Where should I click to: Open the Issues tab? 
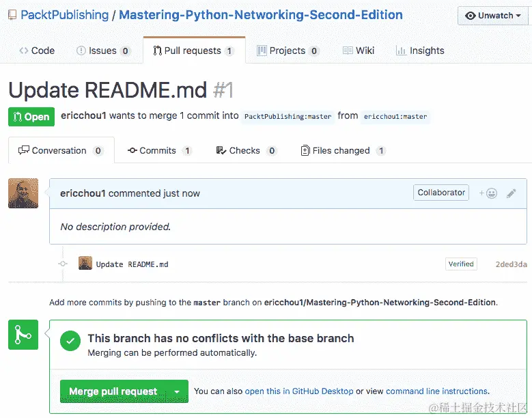(x=103, y=51)
